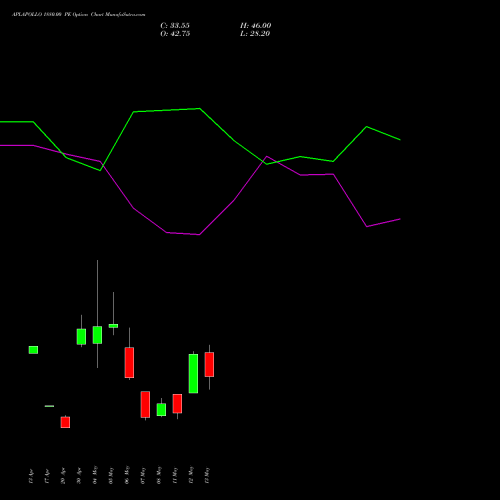Select the 11 May date axis label
This screenshot has height=500, width=500.
coord(175,476)
